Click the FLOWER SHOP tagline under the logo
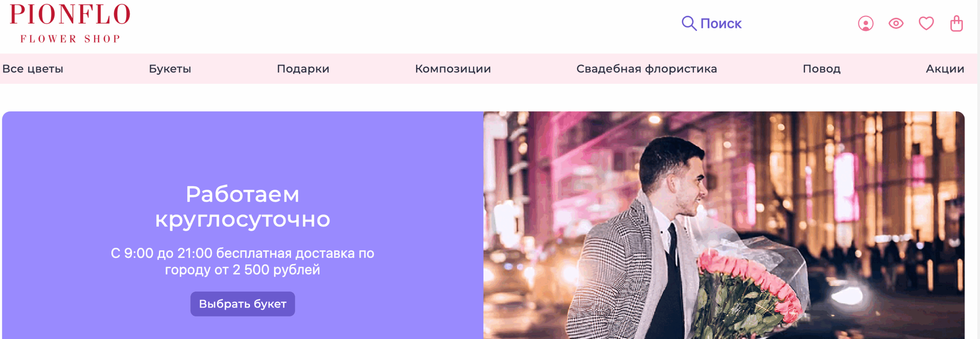The width and height of the screenshot is (980, 339). (x=70, y=39)
